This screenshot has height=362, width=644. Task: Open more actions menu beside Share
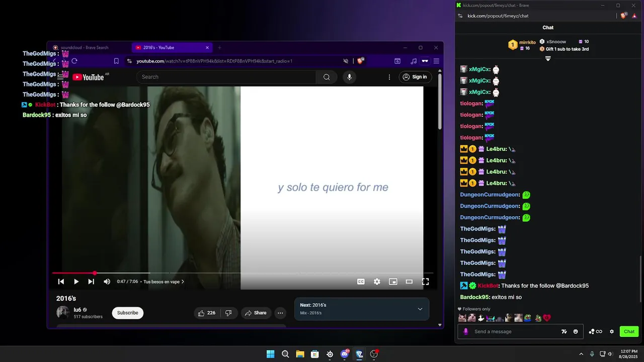[x=280, y=313]
